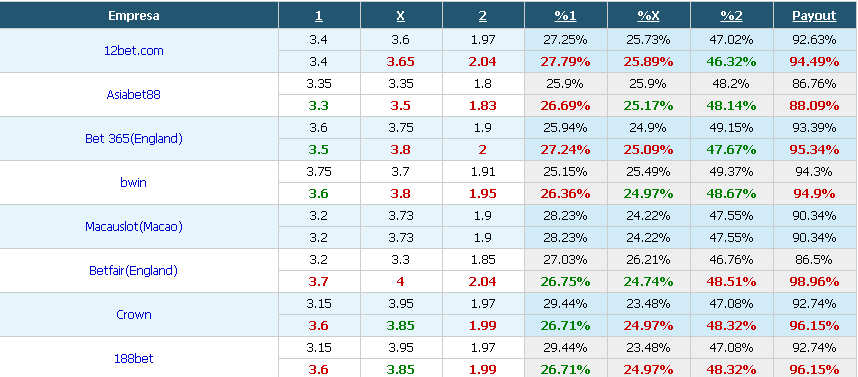Sort by the %2 column header
The height and width of the screenshot is (377, 858).
click(732, 16)
